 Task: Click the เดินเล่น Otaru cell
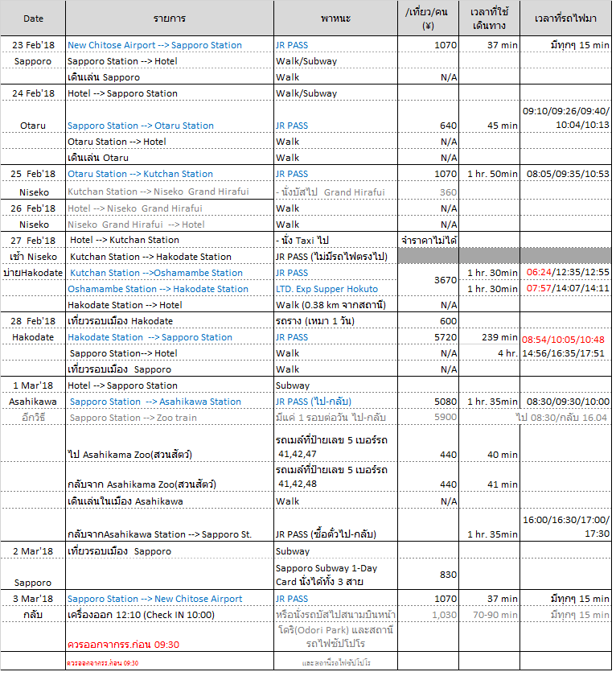point(170,158)
